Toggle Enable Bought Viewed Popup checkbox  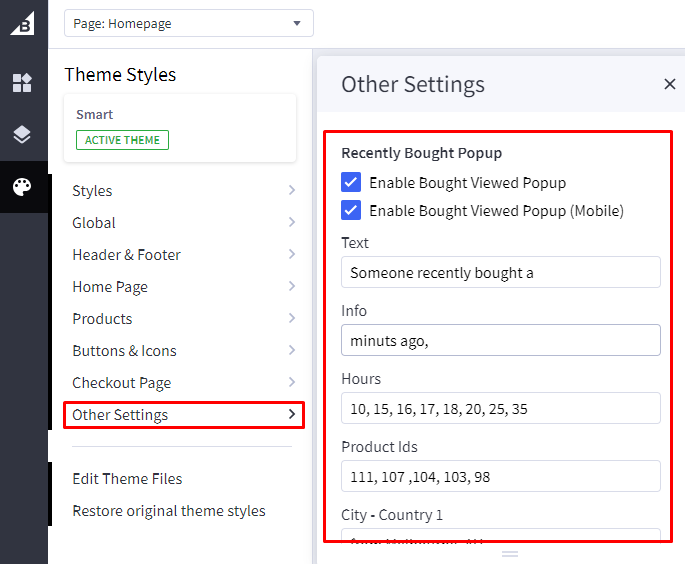point(351,183)
